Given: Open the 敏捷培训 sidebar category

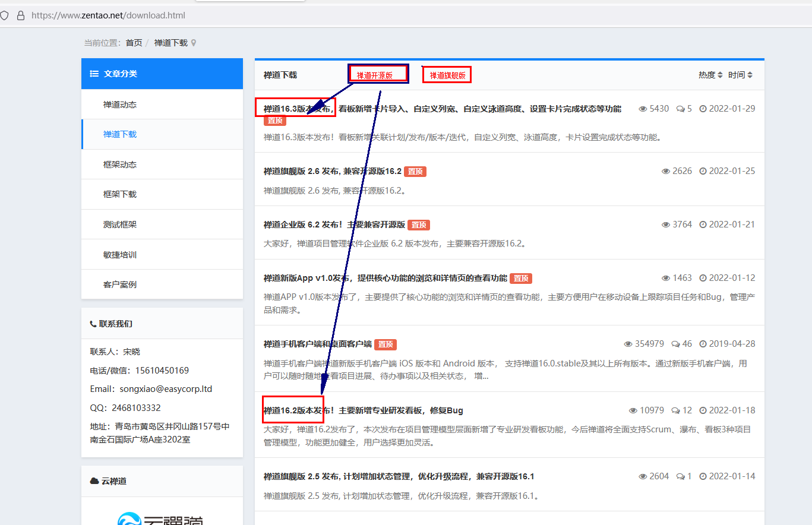Looking at the screenshot, I should (162, 255).
